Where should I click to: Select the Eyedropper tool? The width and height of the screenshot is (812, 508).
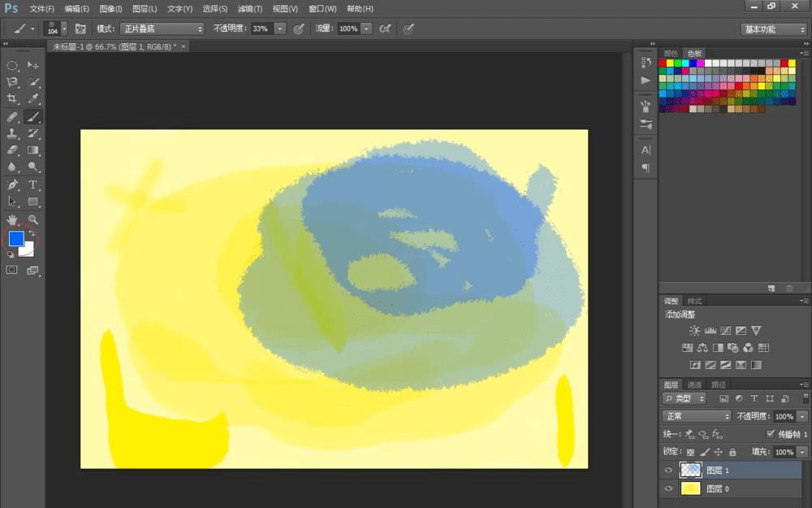[33, 98]
